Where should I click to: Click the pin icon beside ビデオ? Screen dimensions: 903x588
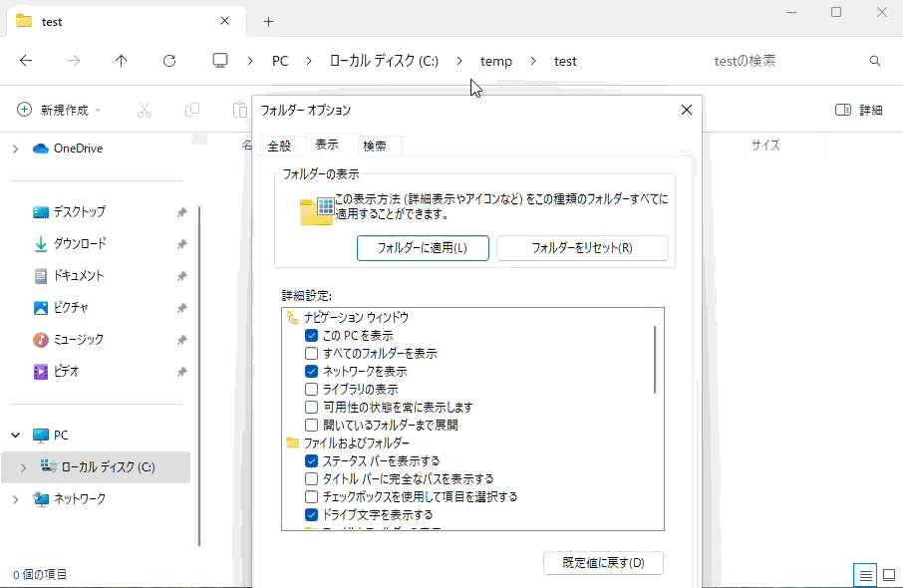click(x=182, y=372)
